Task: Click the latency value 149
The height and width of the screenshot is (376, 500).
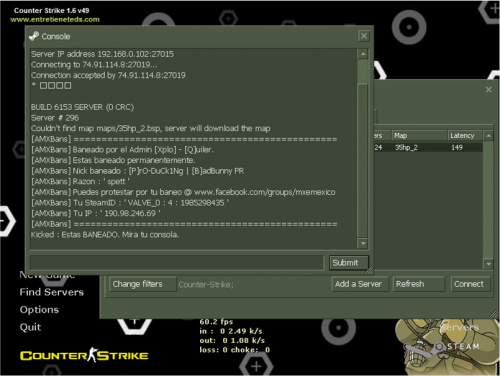Action: (x=457, y=147)
